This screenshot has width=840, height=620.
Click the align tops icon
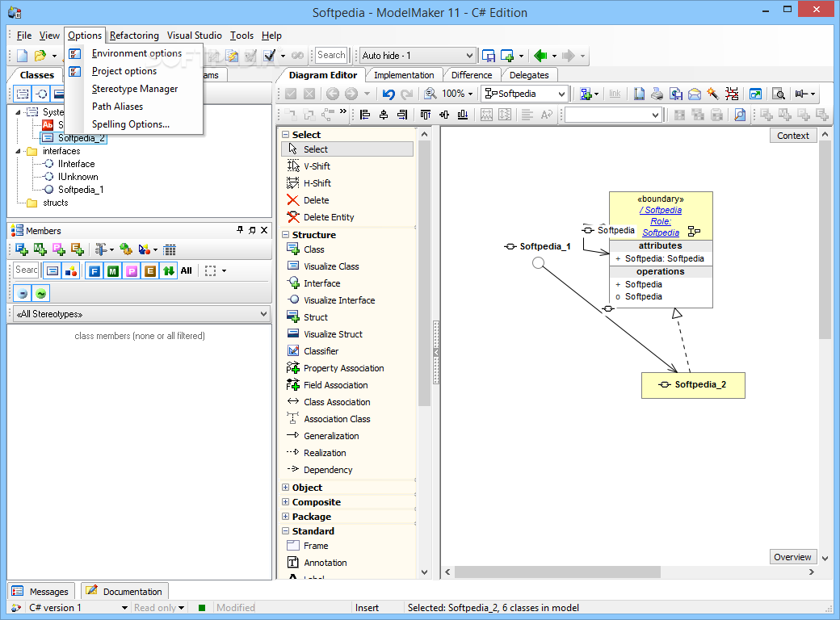pos(426,115)
